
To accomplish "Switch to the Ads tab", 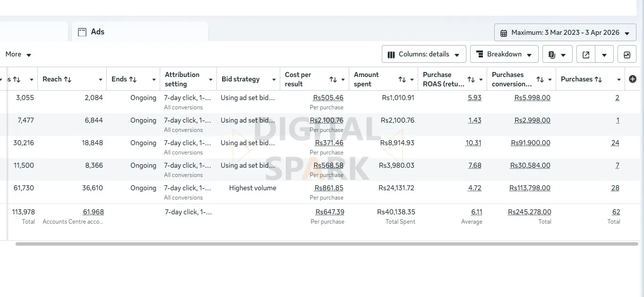I will click(97, 32).
